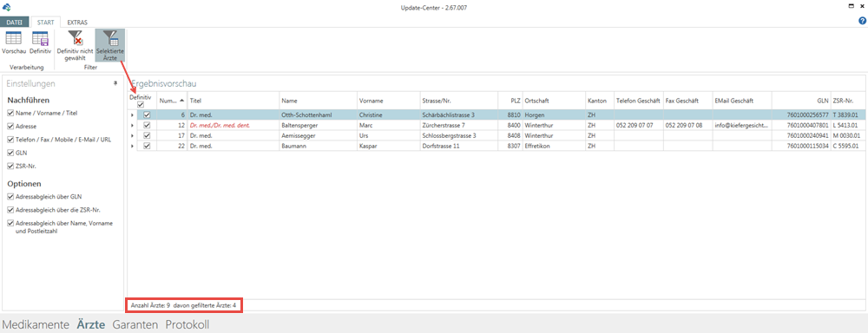Switch to the EXTRAS ribbon tab

[77, 23]
